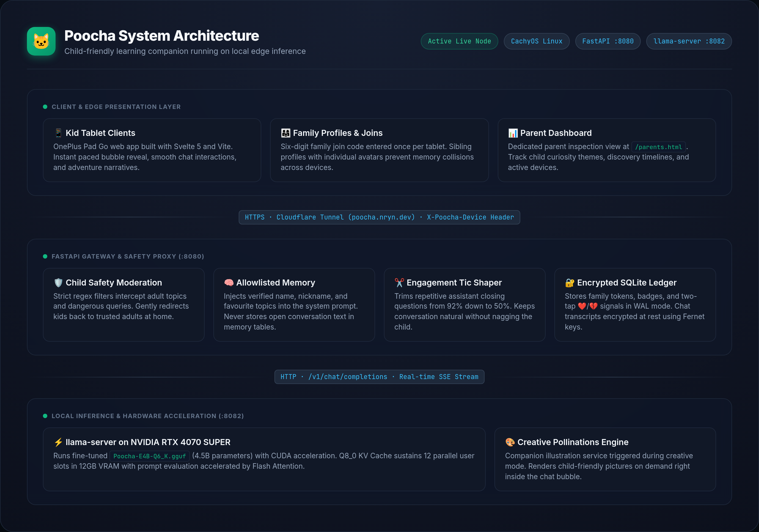Click the Poocha-E4B-Q6_K.gguf model filename chip
This screenshot has width=759, height=532.
(x=149, y=456)
